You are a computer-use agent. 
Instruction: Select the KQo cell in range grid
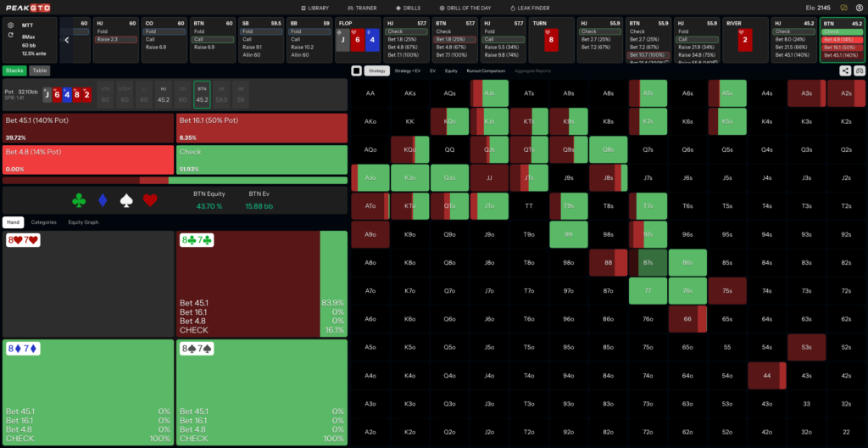pos(410,149)
